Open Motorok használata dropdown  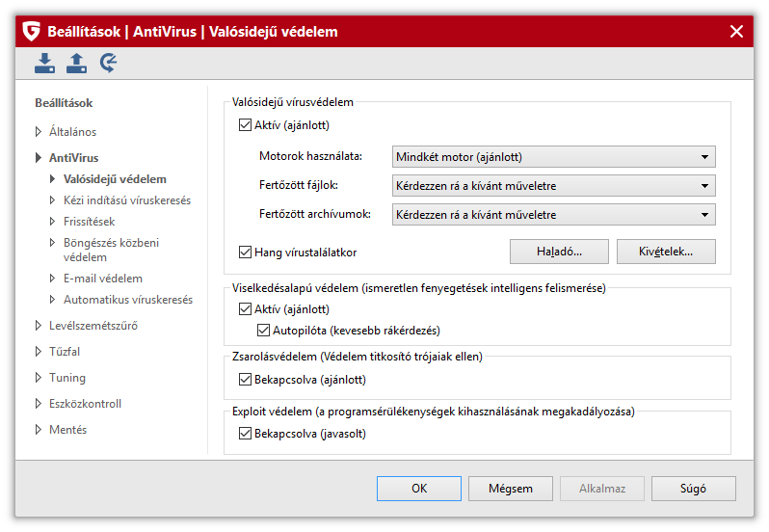click(554, 156)
